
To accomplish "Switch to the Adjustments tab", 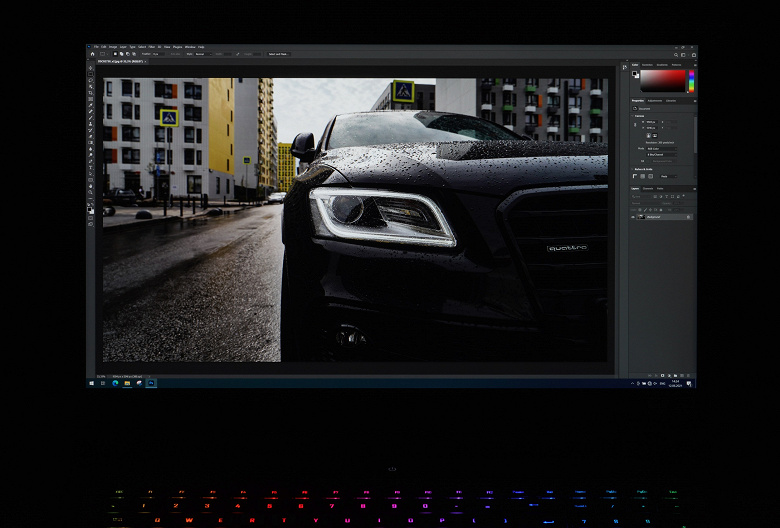I will point(655,101).
